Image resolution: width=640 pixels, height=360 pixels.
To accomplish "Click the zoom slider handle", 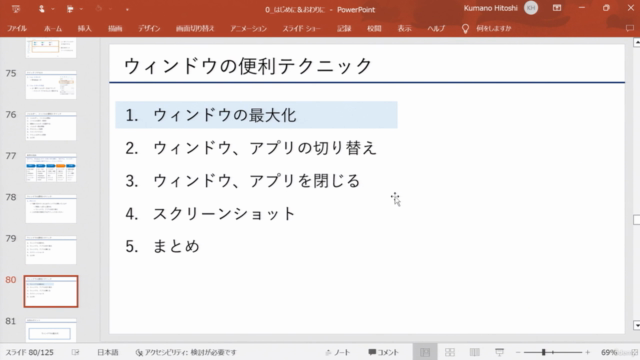I will pos(544,352).
